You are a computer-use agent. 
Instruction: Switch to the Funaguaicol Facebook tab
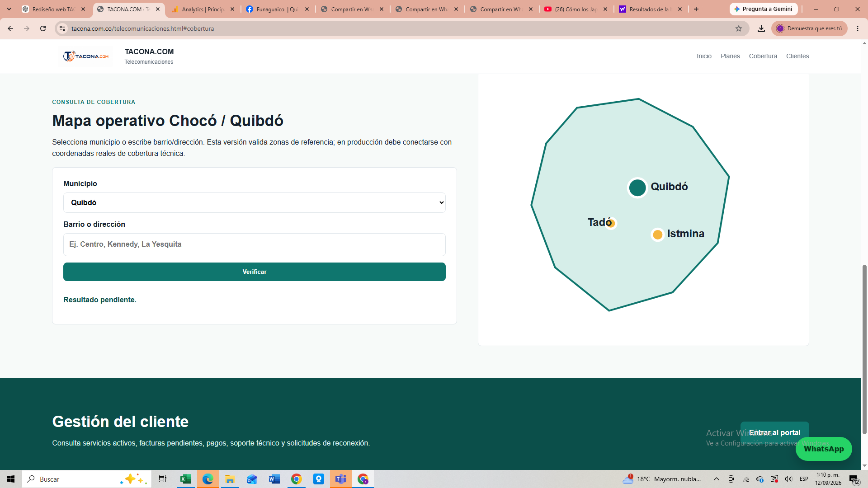[x=278, y=9]
